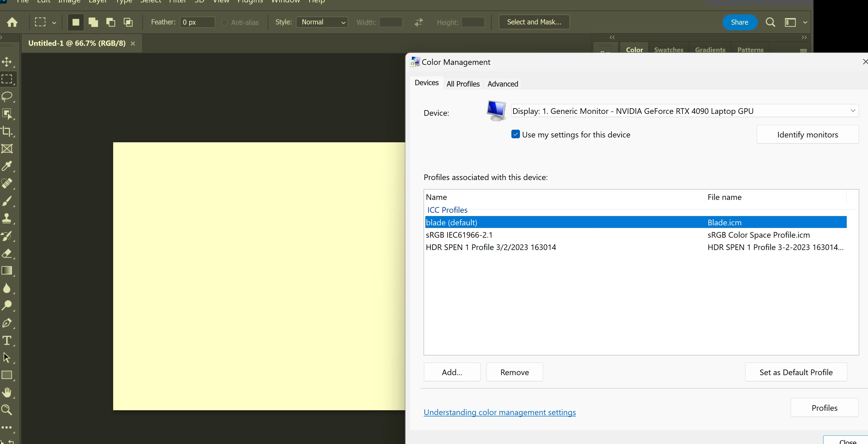Select the sRGB IEC61966-2.1 profile row

point(459,235)
